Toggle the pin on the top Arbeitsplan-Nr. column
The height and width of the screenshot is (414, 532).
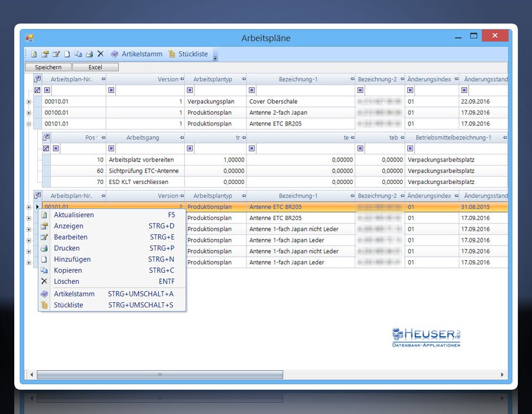(x=103, y=79)
